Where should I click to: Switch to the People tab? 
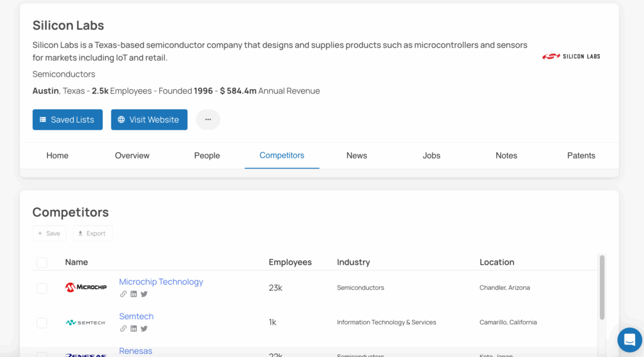pyautogui.click(x=207, y=156)
